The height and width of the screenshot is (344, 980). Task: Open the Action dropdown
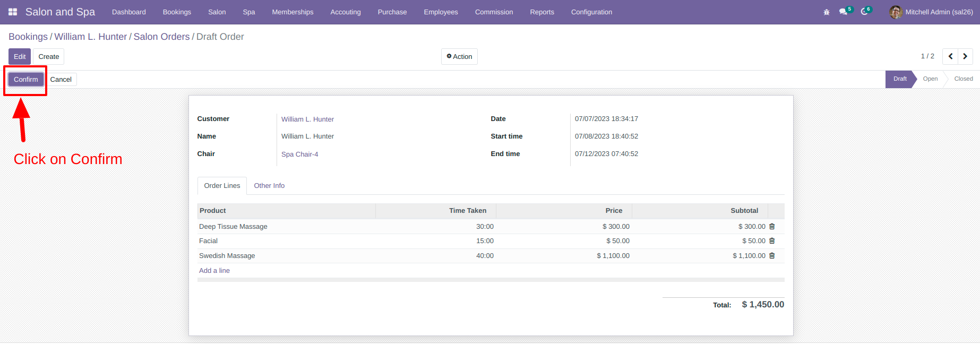(x=459, y=56)
